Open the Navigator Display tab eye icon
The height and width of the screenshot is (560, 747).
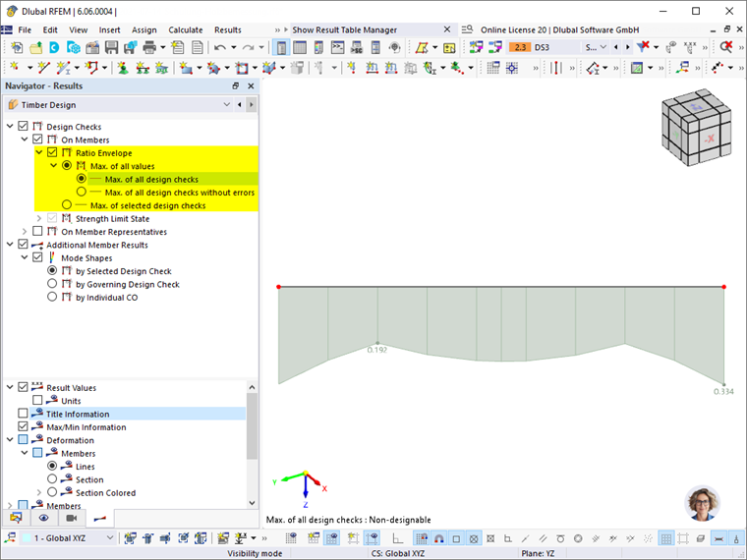[44, 518]
